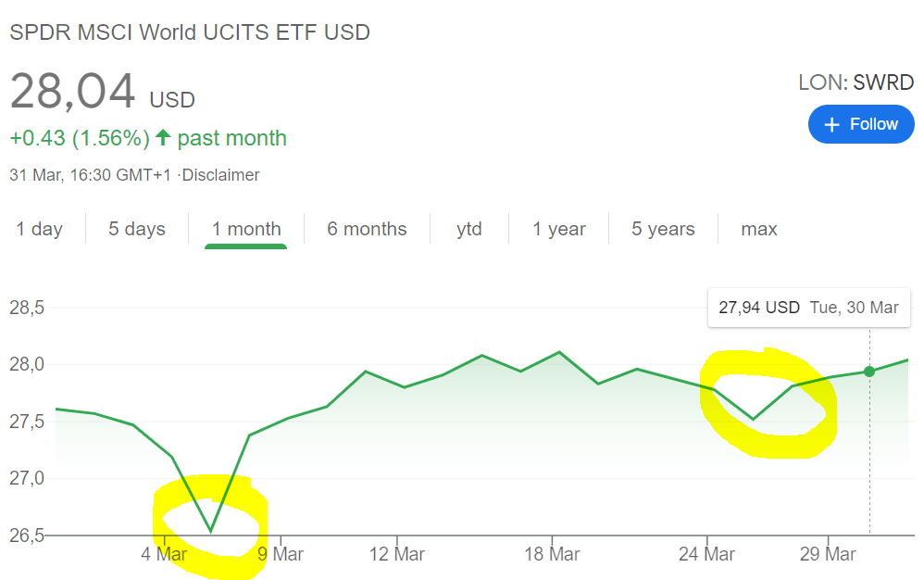The image size is (924, 580).
Task: Click the SPDR MSCI World ETF title
Action: (190, 32)
